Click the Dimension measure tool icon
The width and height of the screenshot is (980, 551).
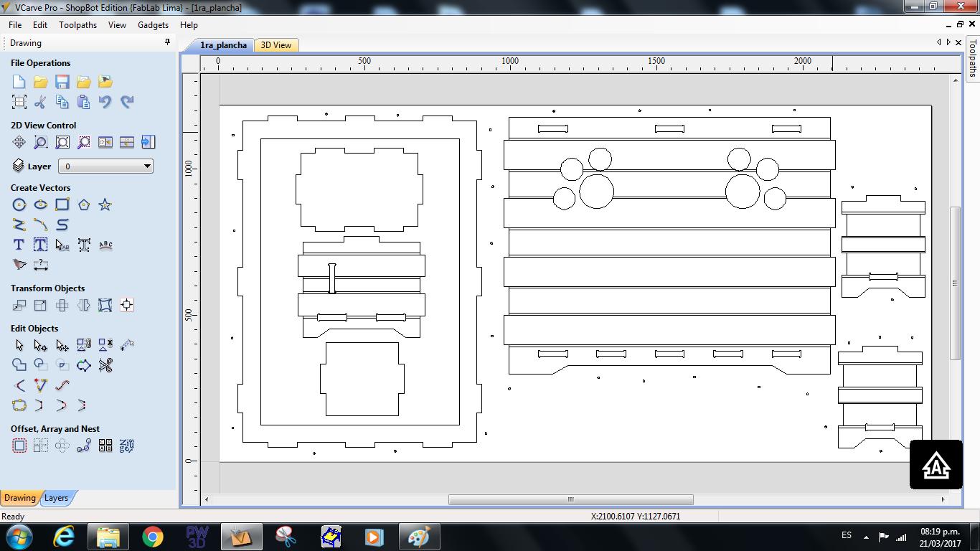41,265
